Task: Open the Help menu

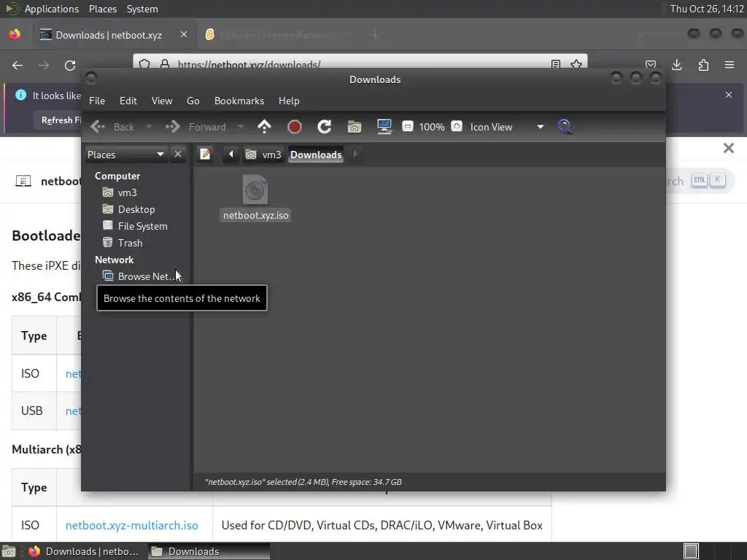Action: [289, 101]
